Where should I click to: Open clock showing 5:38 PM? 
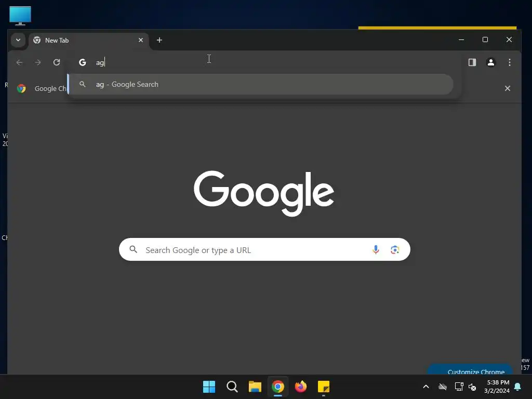497,387
